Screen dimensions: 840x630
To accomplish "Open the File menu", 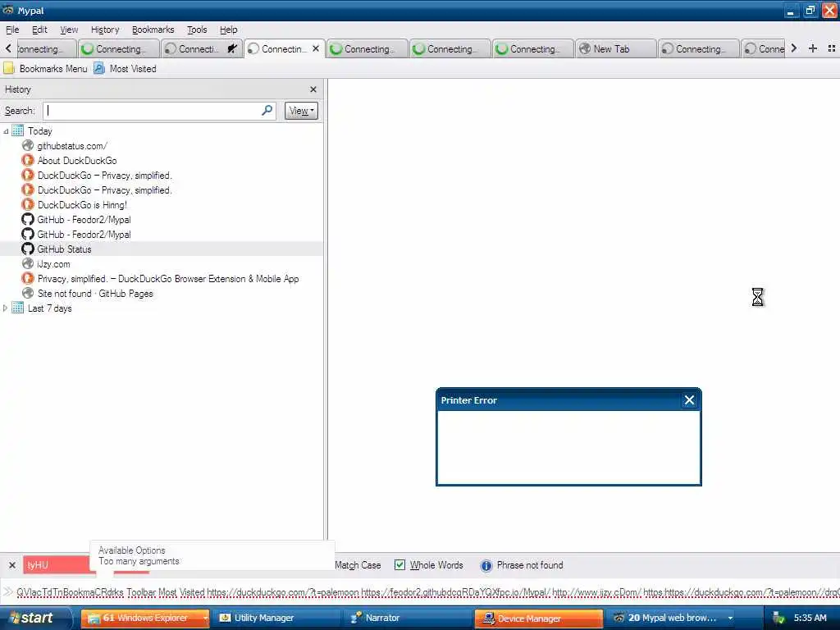I will click(x=12, y=30).
